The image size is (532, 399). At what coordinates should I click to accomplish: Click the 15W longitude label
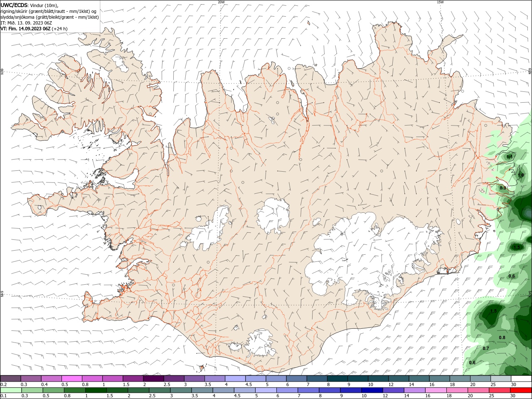pos(440,2)
